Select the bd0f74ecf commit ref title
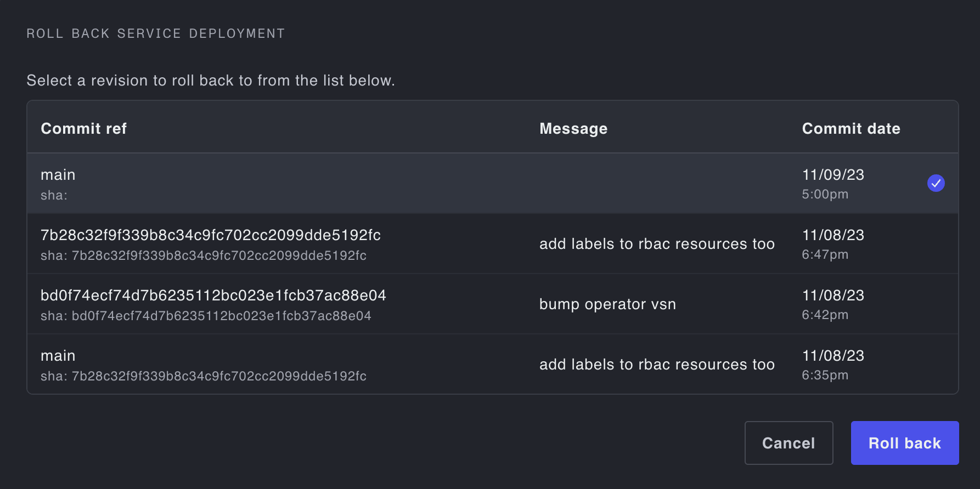The width and height of the screenshot is (980, 489). click(213, 295)
